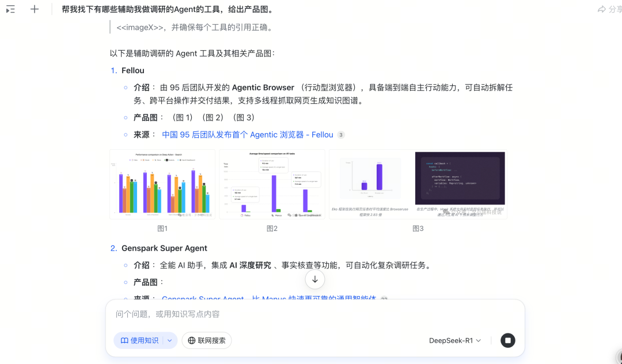Open the Genspark Super Agent source link

pyautogui.click(x=268, y=298)
